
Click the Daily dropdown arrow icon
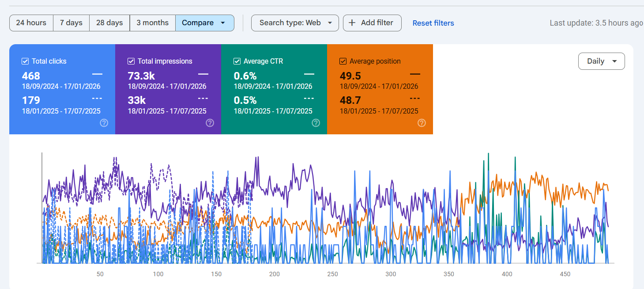[x=614, y=61]
